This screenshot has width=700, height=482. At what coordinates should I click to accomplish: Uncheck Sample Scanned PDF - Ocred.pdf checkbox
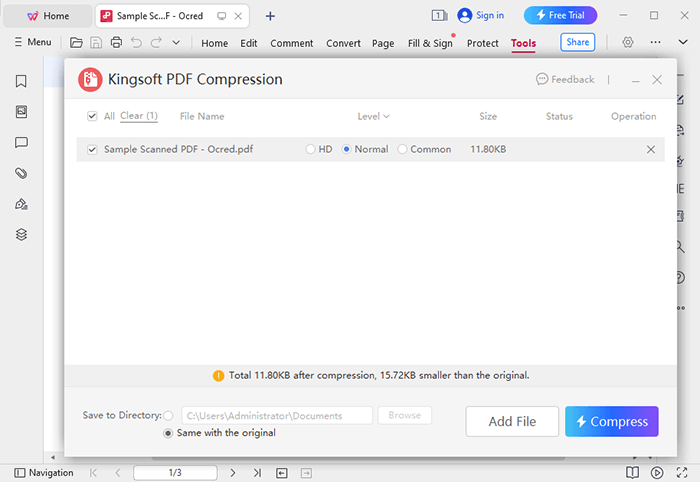92,150
